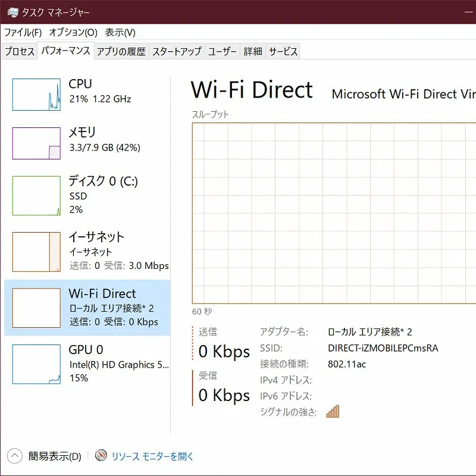Switch to the アプリの履歴 tab
Viewport: 476px width, 476px height.
(121, 51)
